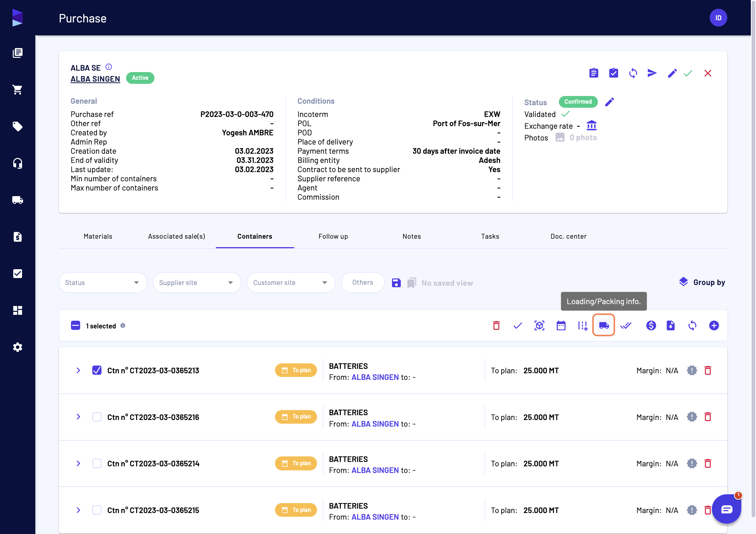Expand the container CT2023-03-0365214 row

(x=78, y=463)
